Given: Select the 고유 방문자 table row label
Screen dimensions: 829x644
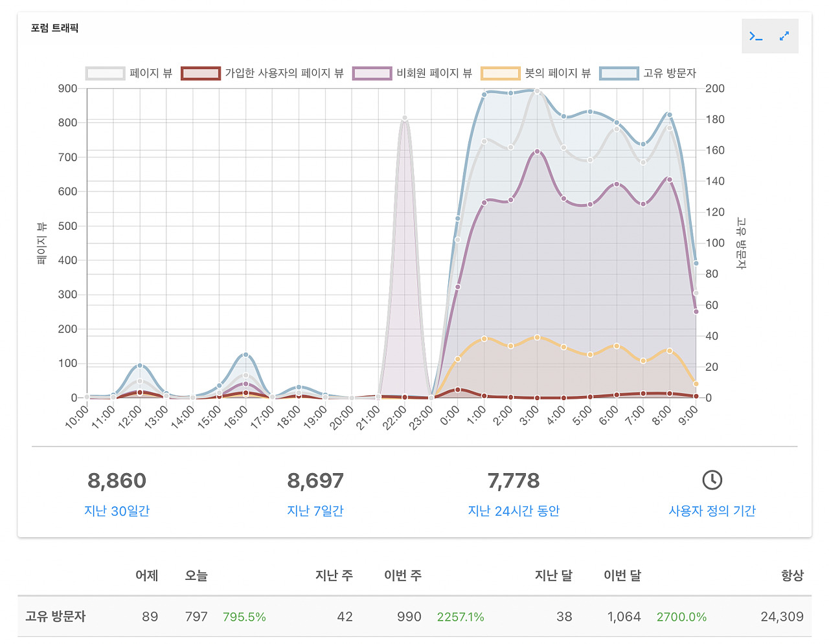Looking at the screenshot, I should (x=56, y=617).
